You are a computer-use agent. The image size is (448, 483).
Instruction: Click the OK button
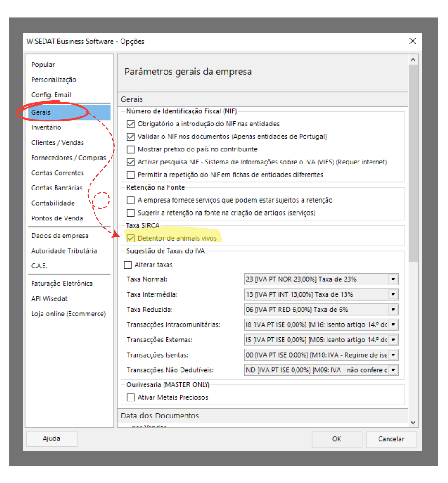337,439
